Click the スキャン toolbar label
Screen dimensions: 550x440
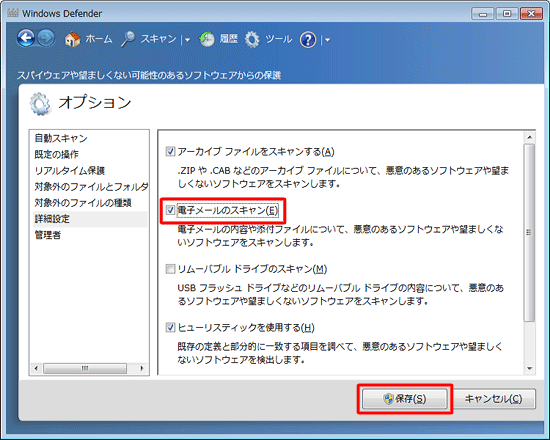[158, 39]
